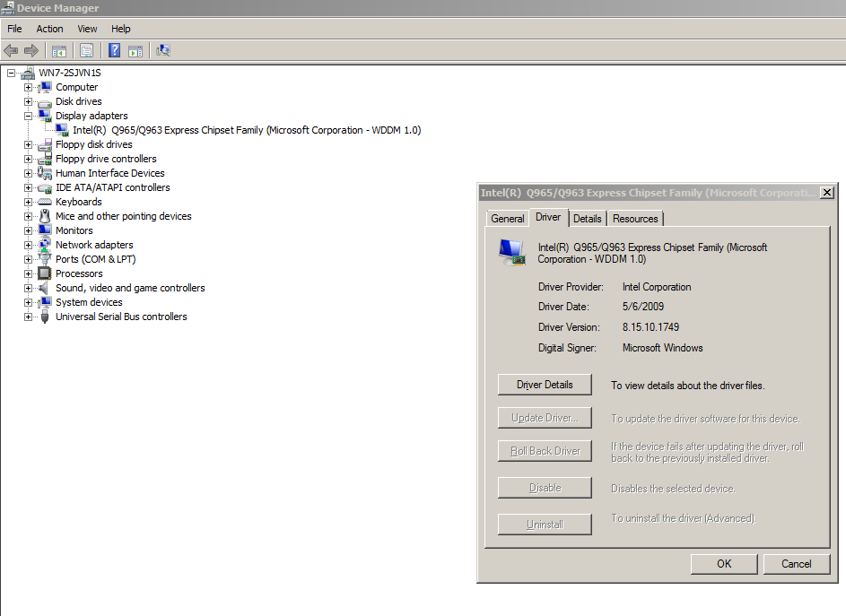This screenshot has height=616, width=846.
Task: Expand the Processors node
Action: click(28, 273)
